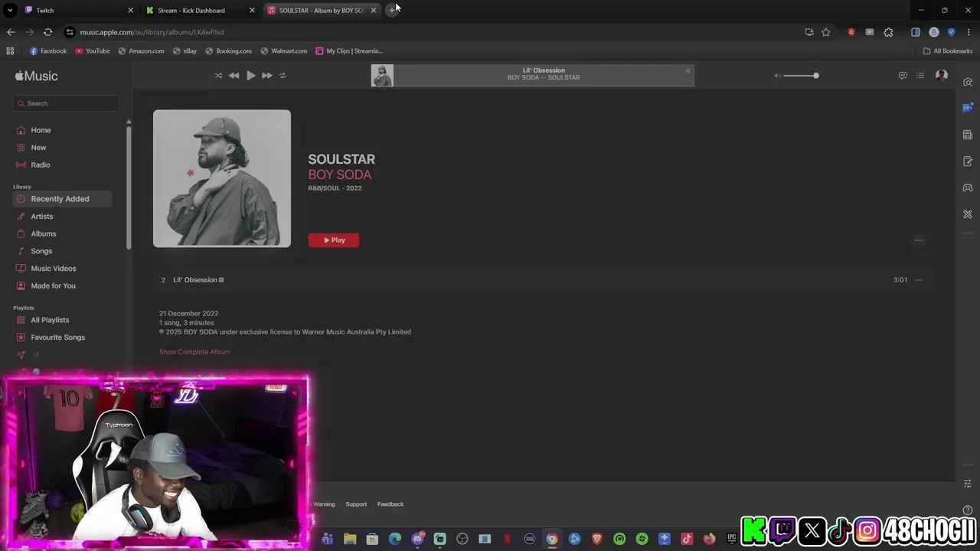Viewport: 980px width, 551px height.
Task: Open the Walmart.com bookmark
Action: click(x=284, y=51)
